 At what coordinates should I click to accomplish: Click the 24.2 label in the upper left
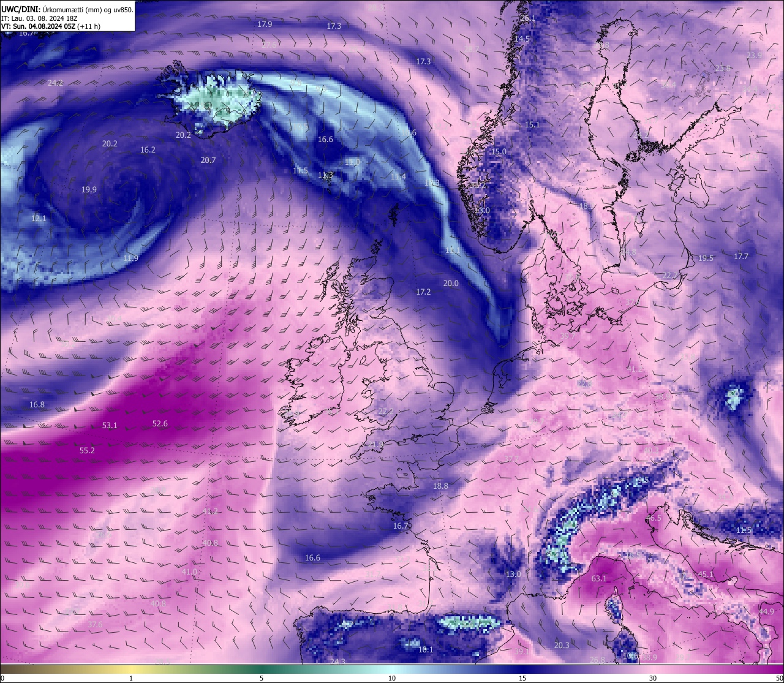pos(55,83)
